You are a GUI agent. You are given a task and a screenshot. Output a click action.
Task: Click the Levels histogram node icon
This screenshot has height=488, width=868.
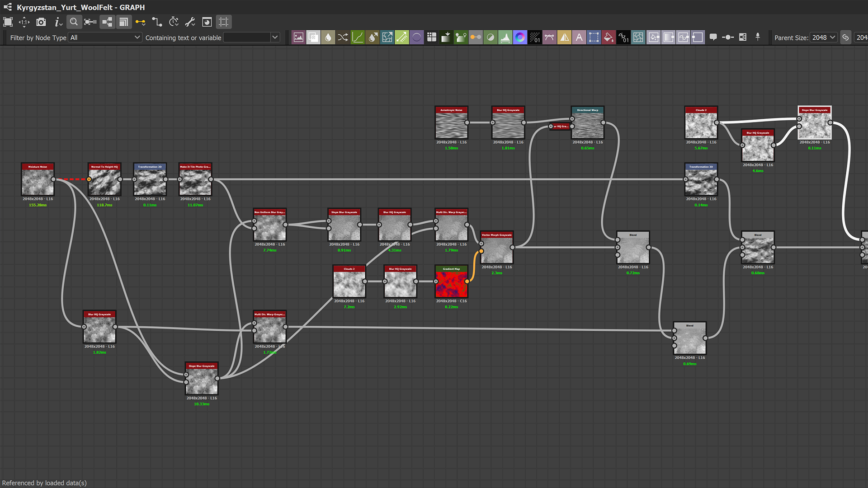pos(505,38)
